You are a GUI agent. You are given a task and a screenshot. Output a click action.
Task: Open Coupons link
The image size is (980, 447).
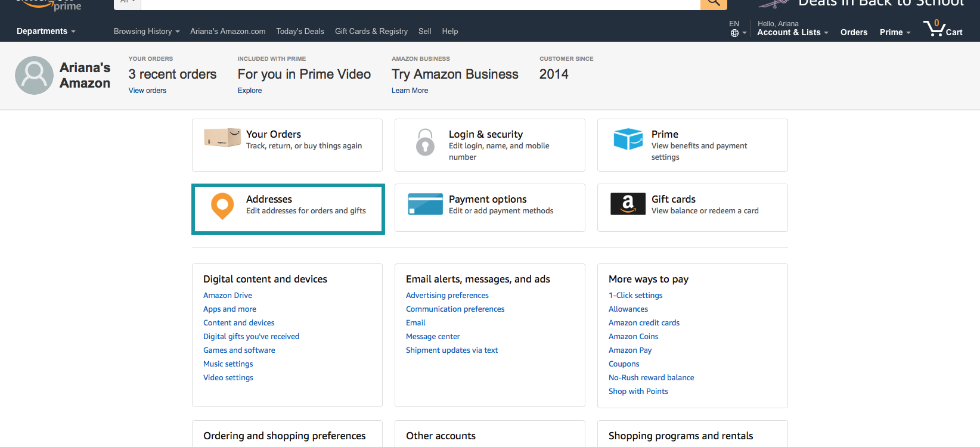click(x=624, y=364)
